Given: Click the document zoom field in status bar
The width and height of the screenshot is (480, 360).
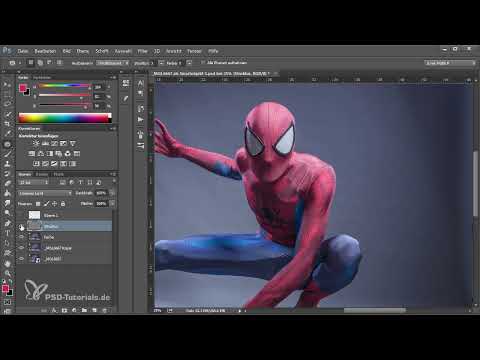Looking at the screenshot, I should coord(158,310).
